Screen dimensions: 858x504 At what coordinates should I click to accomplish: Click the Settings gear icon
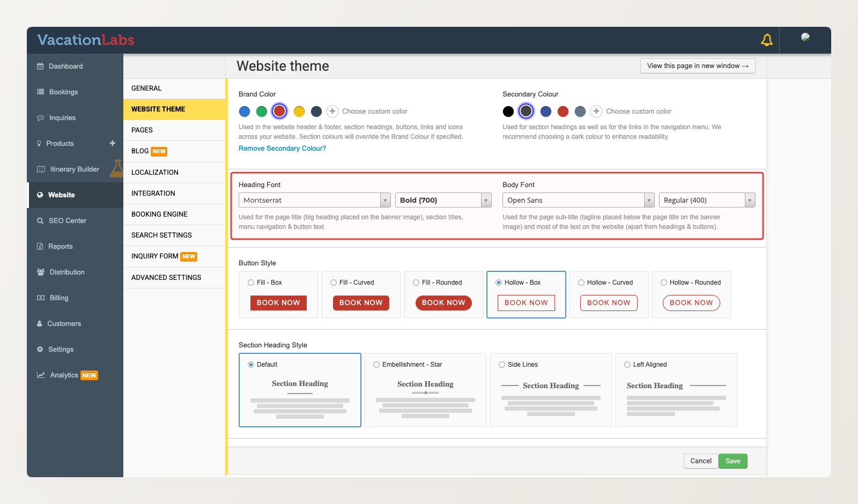(x=40, y=350)
